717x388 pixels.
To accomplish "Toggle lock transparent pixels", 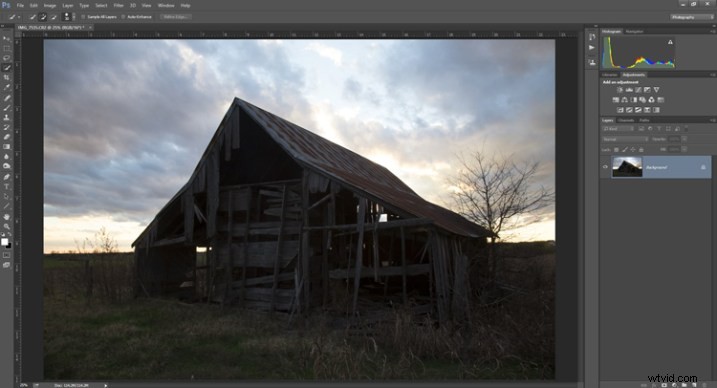I will click(616, 149).
